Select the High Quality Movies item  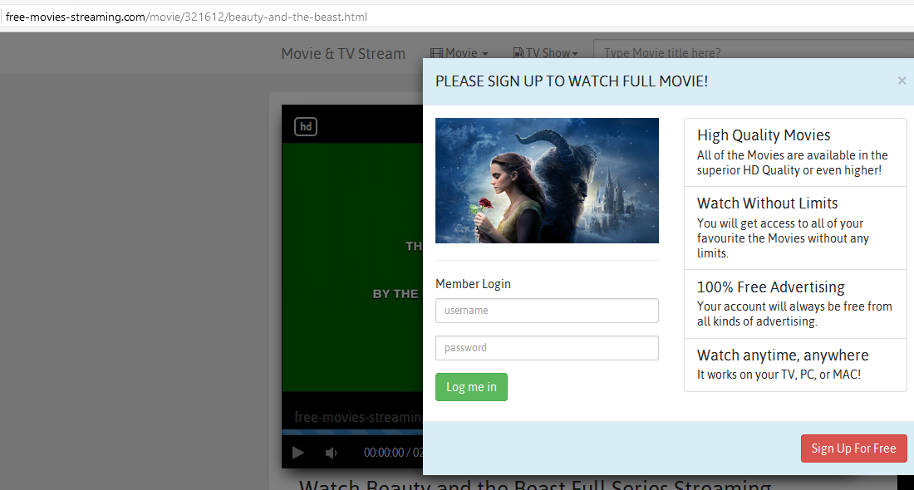coord(794,152)
